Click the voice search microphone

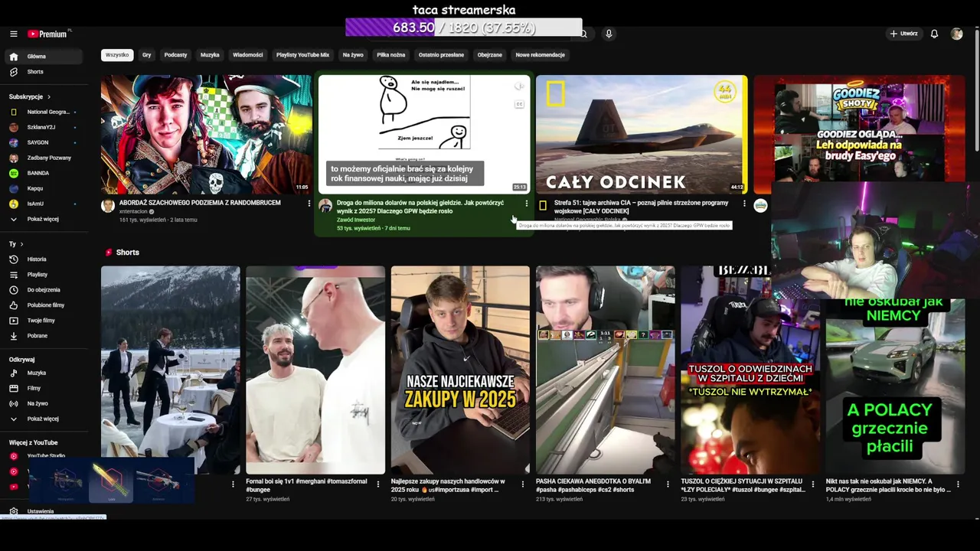click(609, 34)
